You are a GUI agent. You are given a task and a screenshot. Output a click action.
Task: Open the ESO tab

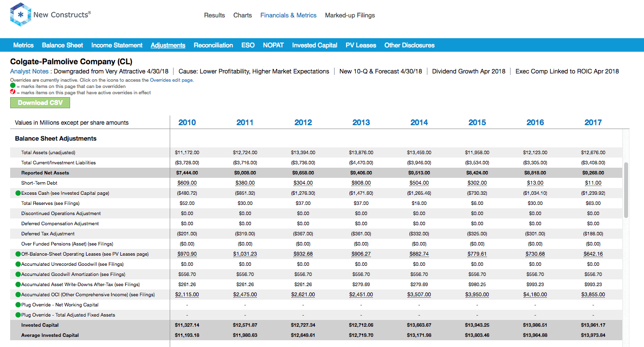pyautogui.click(x=248, y=45)
